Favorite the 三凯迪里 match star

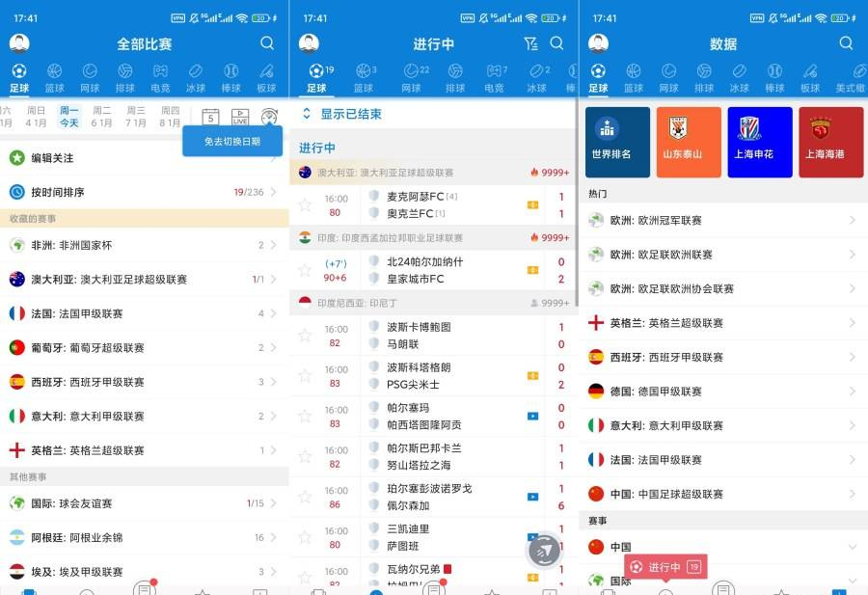click(305, 537)
